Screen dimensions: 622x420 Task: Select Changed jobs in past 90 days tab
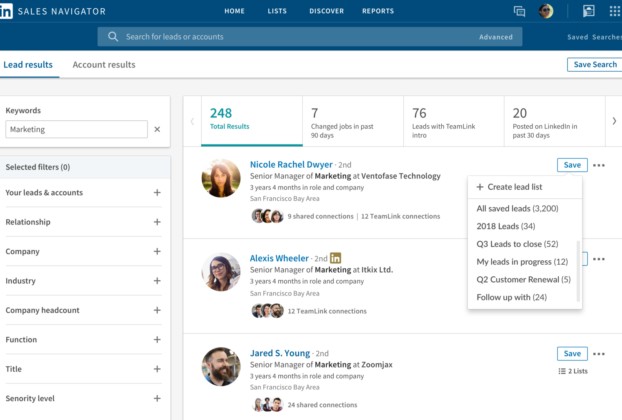point(353,121)
